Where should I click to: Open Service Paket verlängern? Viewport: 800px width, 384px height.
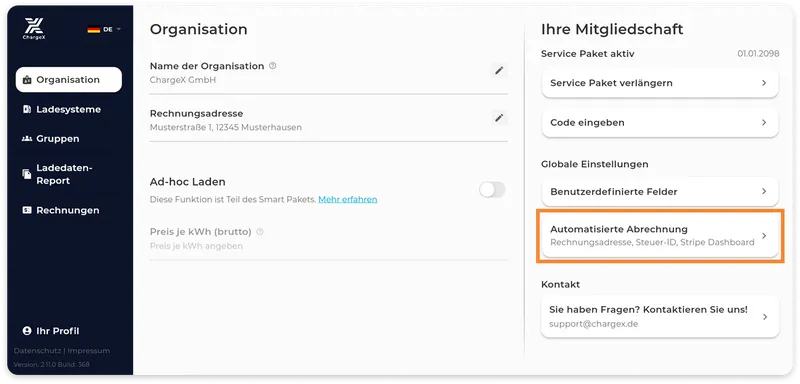(660, 83)
